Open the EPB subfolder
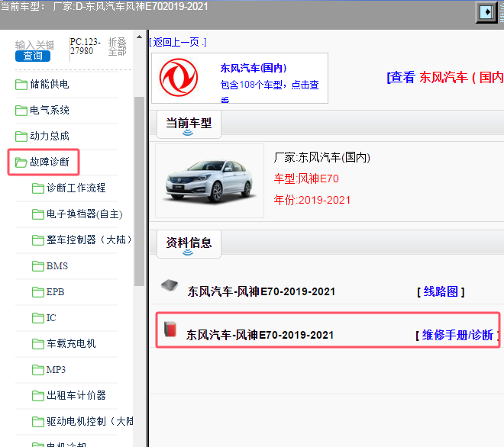504x447 pixels. point(55,292)
